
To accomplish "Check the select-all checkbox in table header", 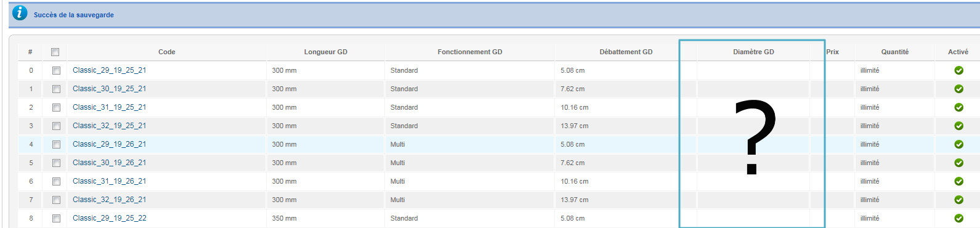I will coord(55,52).
